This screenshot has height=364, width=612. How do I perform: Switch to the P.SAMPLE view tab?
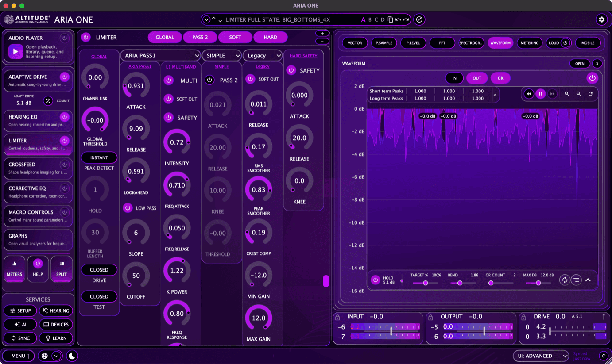[x=384, y=43]
